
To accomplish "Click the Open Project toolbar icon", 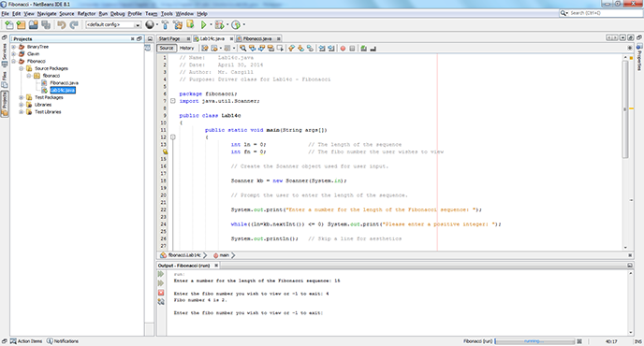I will 34,24.
